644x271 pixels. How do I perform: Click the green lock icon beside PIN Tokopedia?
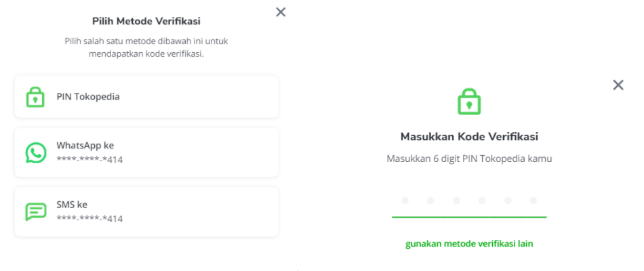point(35,97)
